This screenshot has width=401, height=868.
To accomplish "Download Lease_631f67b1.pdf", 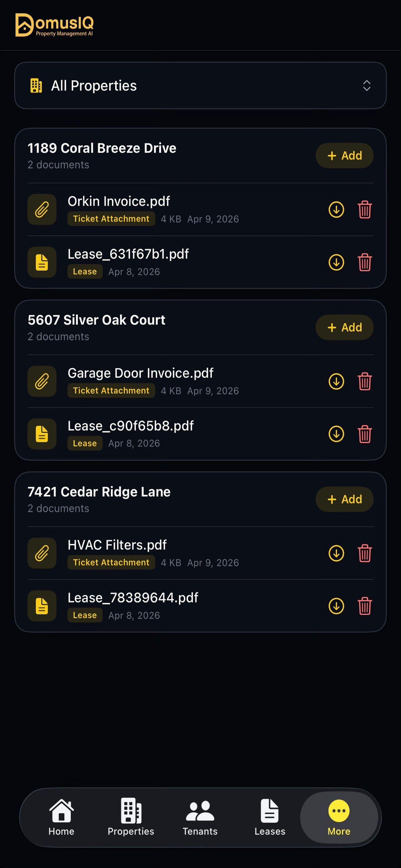I will pos(336,262).
